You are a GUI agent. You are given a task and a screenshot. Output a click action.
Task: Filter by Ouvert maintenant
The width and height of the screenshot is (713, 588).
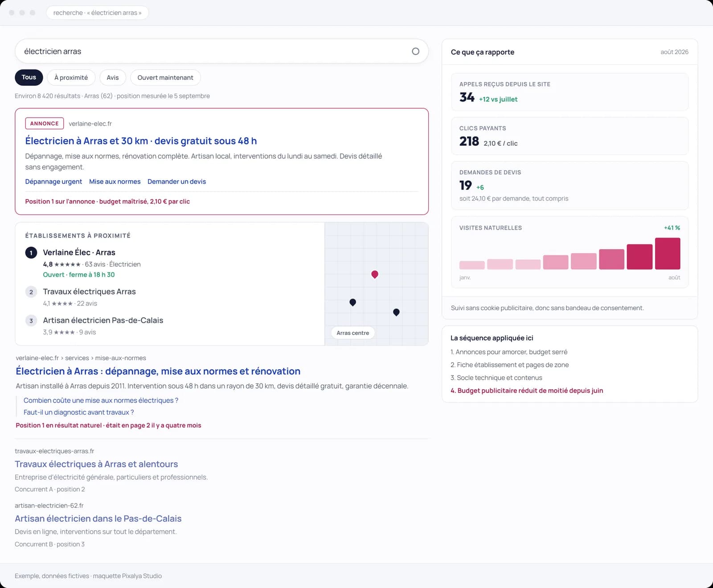[165, 78]
